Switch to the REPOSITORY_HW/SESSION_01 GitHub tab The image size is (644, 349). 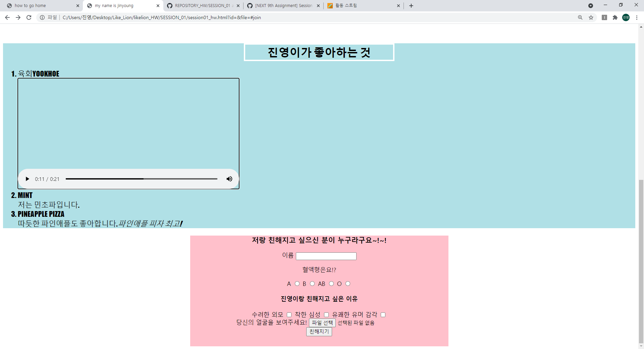[201, 5]
